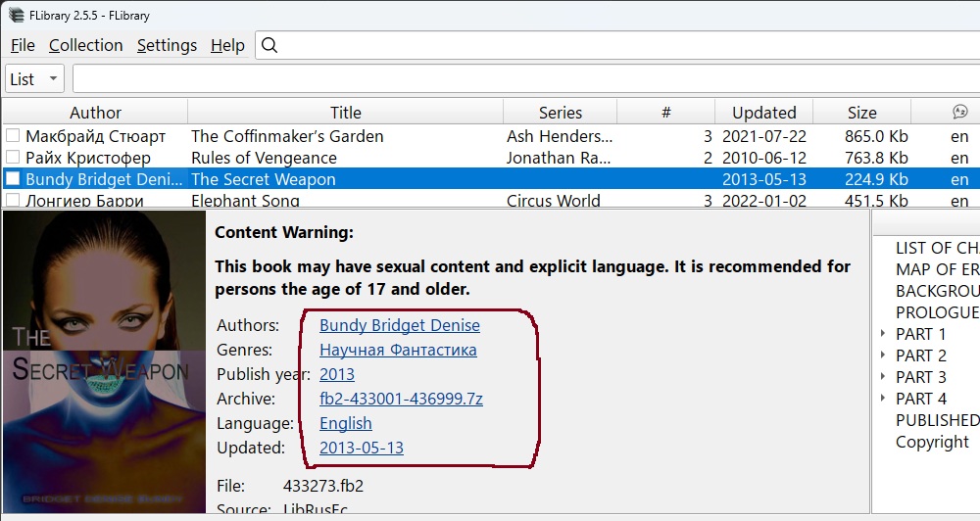Sort by the Series column header
Screen dimensions: 980x521
pos(560,113)
